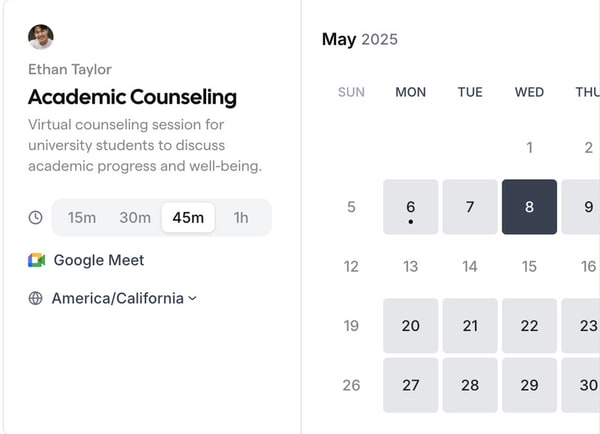Click the Google Meet icon
This screenshot has width=600, height=434.
tap(37, 260)
